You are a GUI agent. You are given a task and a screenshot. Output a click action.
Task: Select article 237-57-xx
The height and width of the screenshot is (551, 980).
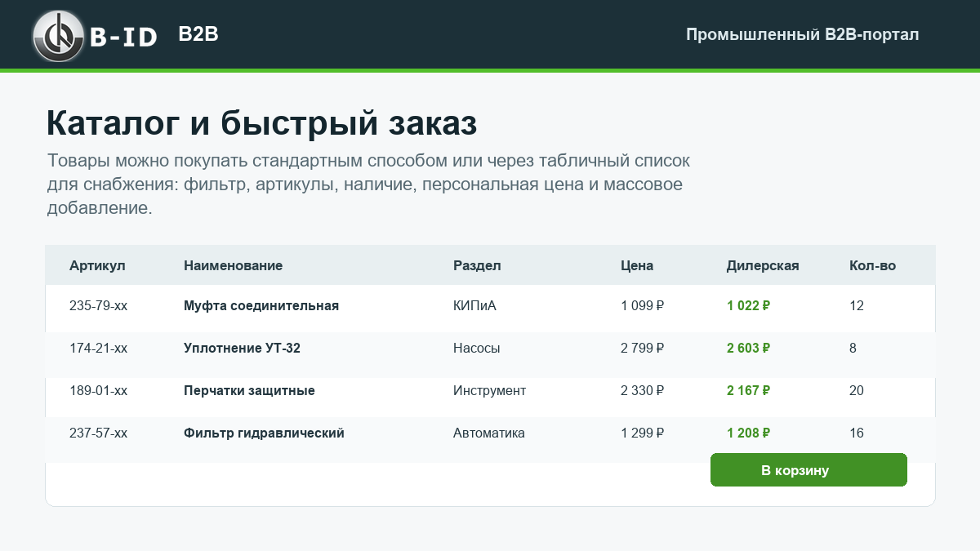(98, 433)
